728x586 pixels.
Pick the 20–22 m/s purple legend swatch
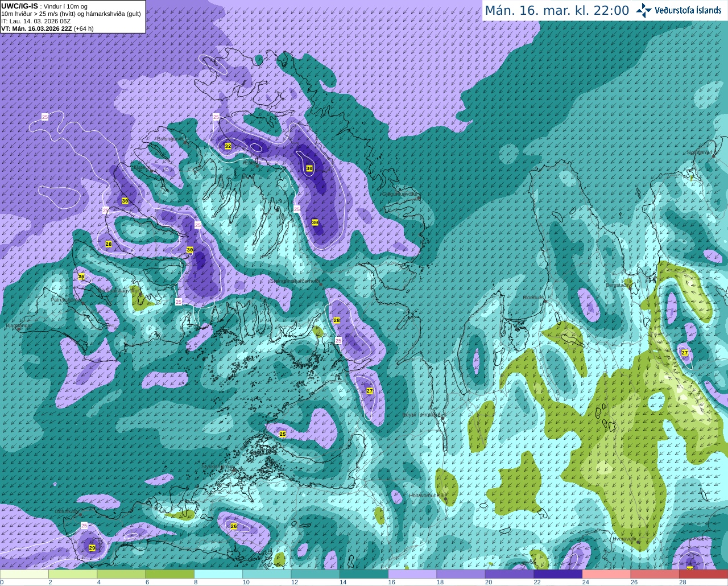510,574
